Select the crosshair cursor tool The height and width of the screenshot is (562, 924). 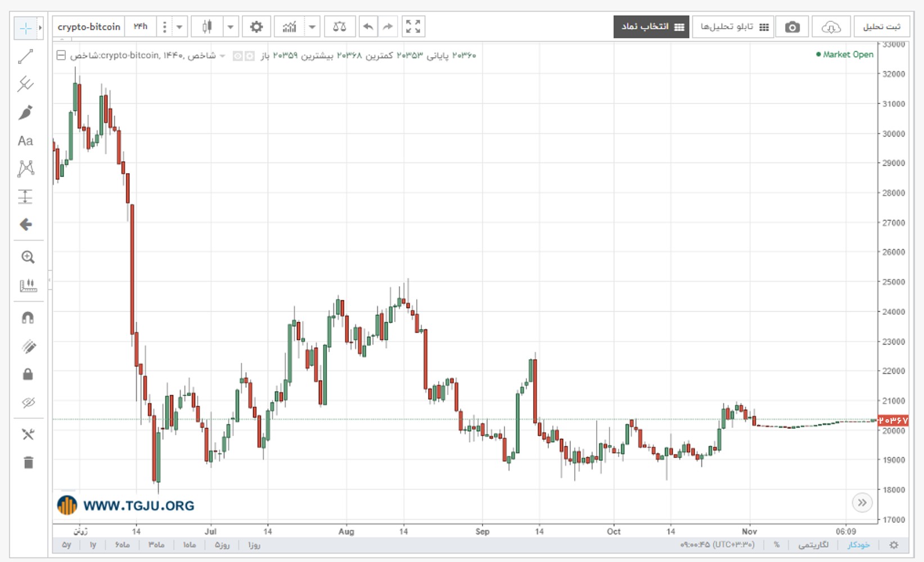coord(25,28)
